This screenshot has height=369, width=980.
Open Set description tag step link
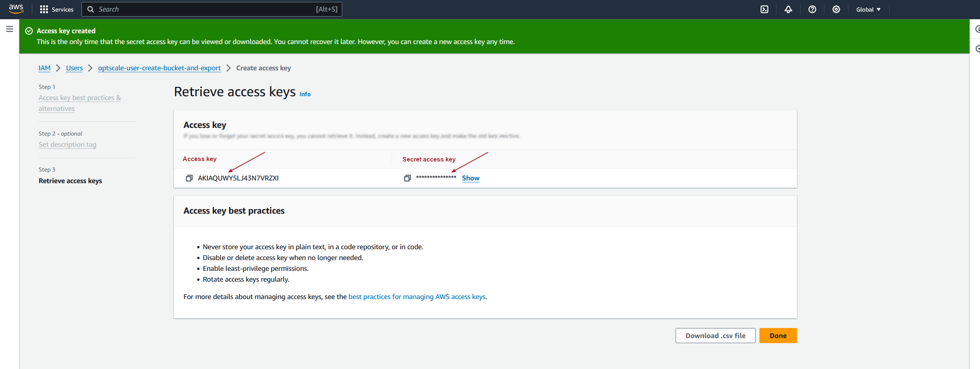point(67,145)
